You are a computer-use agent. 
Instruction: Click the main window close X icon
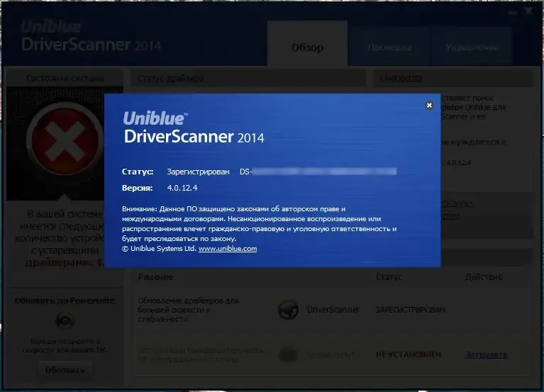pos(528,11)
